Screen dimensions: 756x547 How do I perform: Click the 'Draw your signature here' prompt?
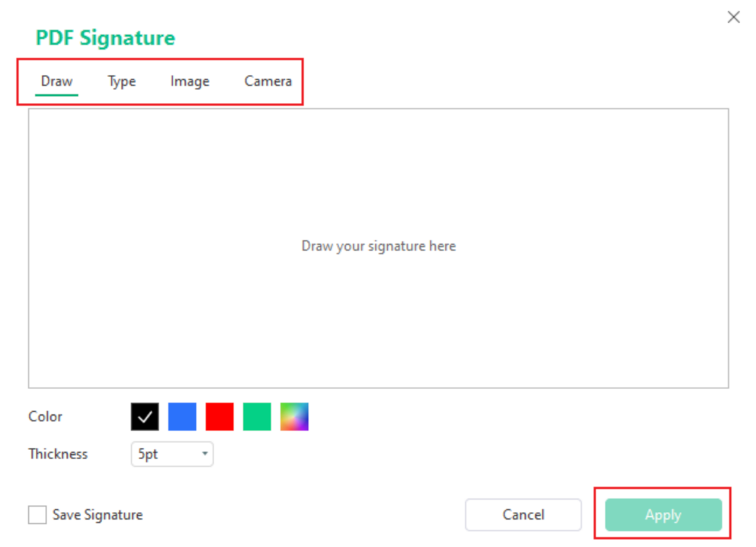(x=378, y=246)
